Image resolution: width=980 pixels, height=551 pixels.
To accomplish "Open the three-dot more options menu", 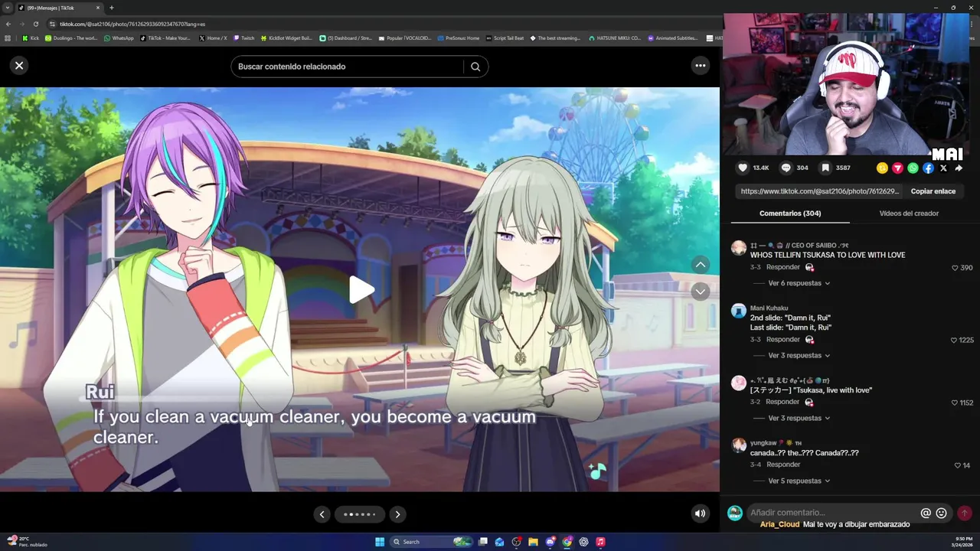I will coord(700,66).
